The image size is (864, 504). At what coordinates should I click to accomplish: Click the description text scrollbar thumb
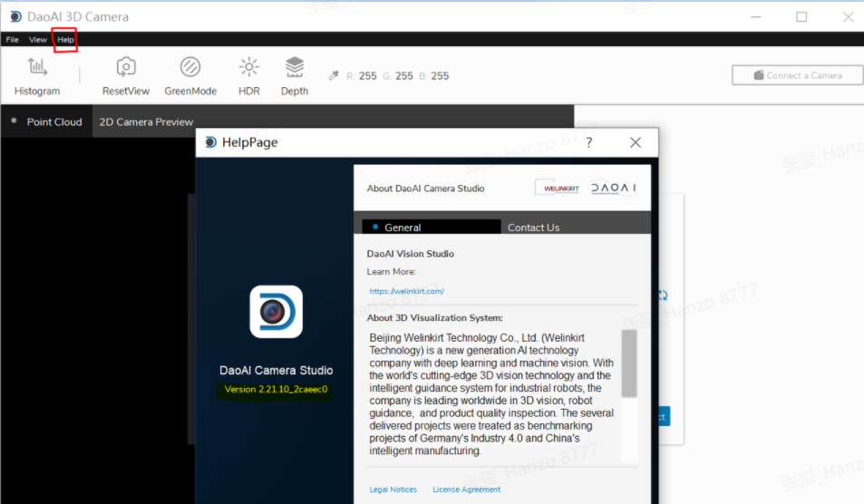pos(628,363)
